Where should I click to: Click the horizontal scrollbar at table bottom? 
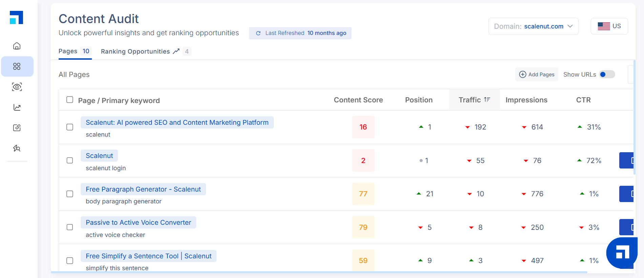click(319, 272)
